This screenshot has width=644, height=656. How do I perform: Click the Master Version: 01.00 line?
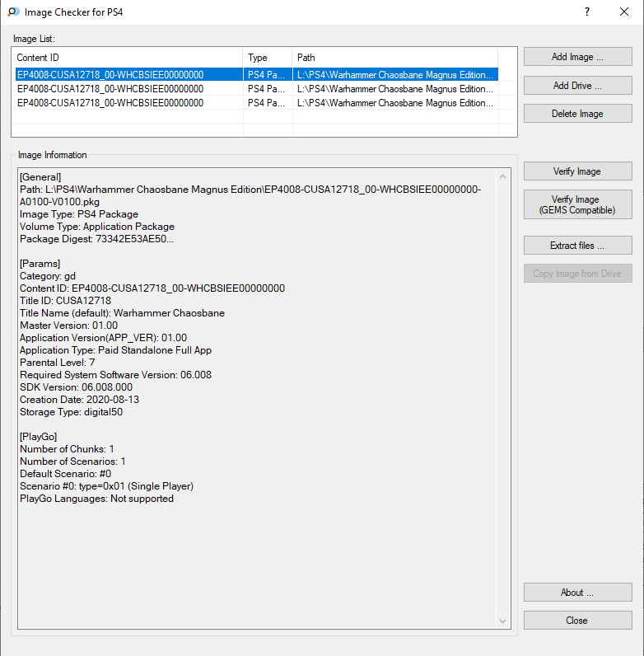[68, 326]
